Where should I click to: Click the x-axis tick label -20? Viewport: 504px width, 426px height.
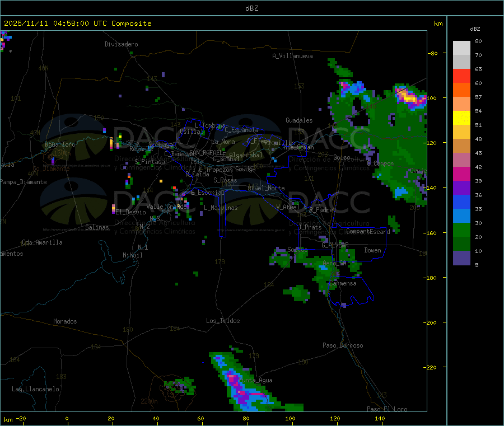coord(21,418)
